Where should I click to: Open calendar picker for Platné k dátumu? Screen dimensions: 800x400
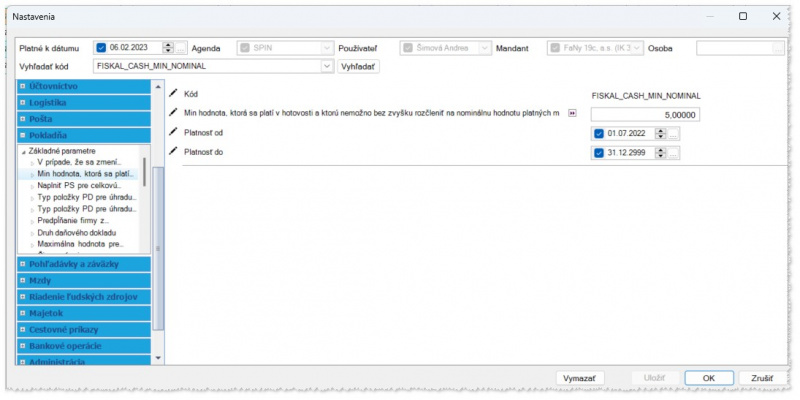tap(181, 47)
